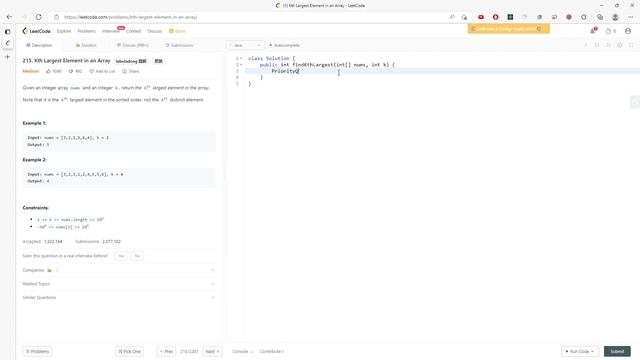Expand the Console panel
The width and height of the screenshot is (640, 360).
coord(242,351)
